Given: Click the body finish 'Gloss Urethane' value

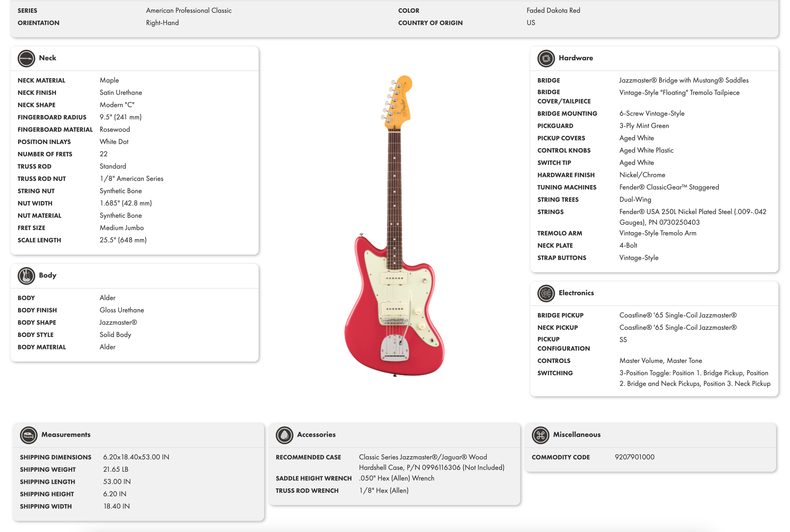Looking at the screenshot, I should point(122,310).
